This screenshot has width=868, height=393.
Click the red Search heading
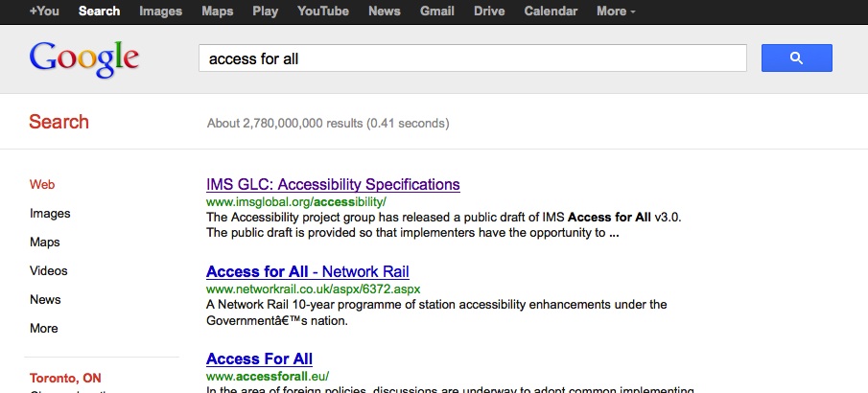pyautogui.click(x=59, y=122)
